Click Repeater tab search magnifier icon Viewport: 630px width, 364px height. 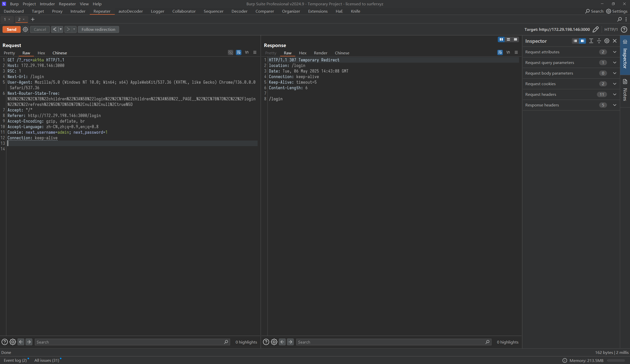[619, 19]
